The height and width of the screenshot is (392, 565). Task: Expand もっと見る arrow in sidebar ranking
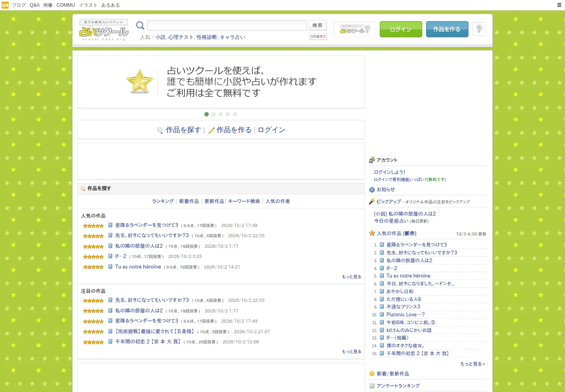[473, 364]
